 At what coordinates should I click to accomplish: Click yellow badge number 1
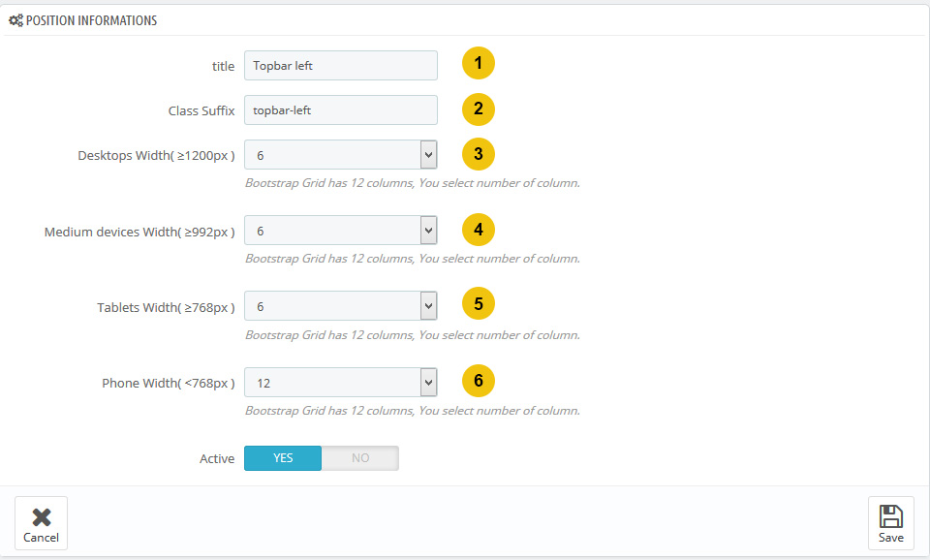pyautogui.click(x=478, y=63)
